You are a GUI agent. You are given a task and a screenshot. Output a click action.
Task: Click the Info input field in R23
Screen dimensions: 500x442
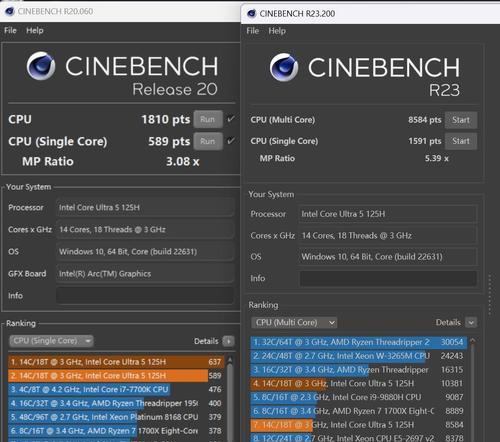click(388, 278)
